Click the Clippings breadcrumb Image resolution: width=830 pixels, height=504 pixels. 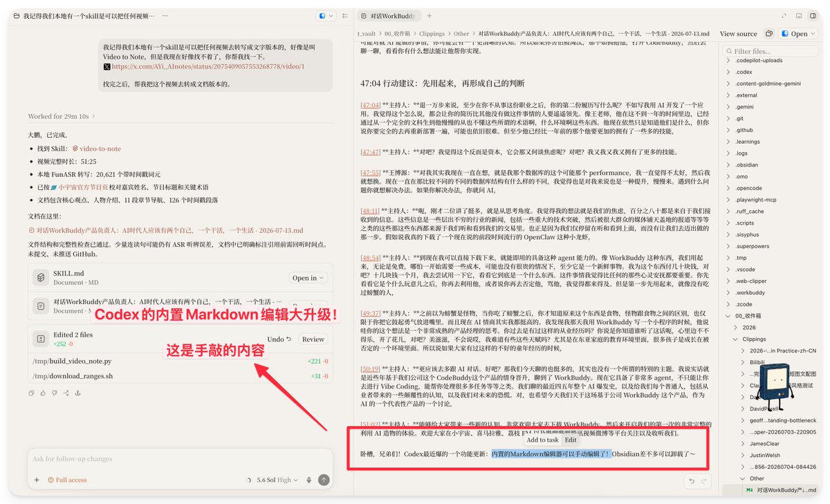(x=432, y=33)
